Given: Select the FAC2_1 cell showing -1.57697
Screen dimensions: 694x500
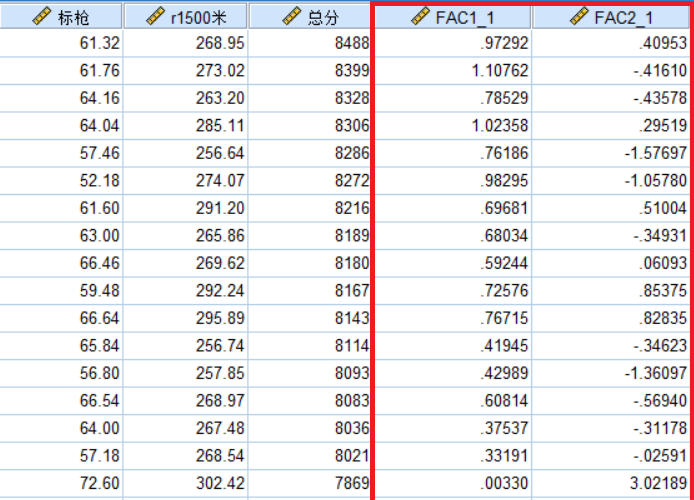Looking at the screenshot, I should (611, 153).
